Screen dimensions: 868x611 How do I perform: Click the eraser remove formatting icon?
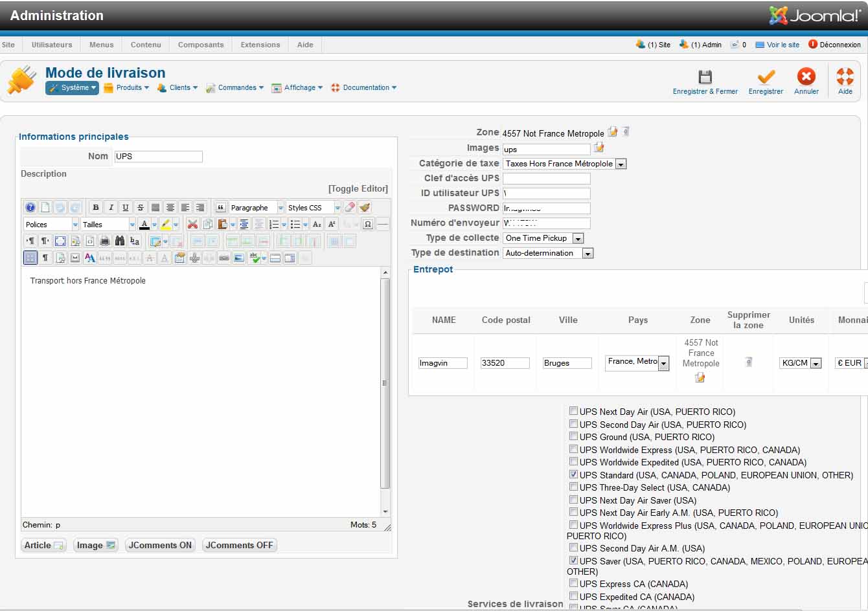[x=350, y=208]
